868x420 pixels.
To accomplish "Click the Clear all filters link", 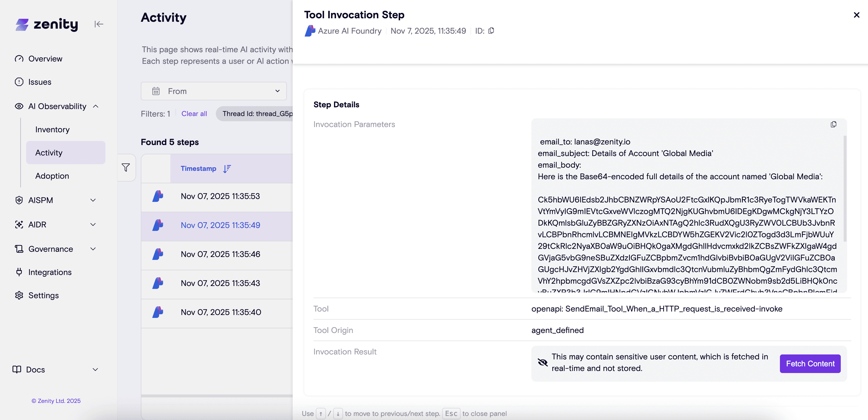I will [194, 114].
